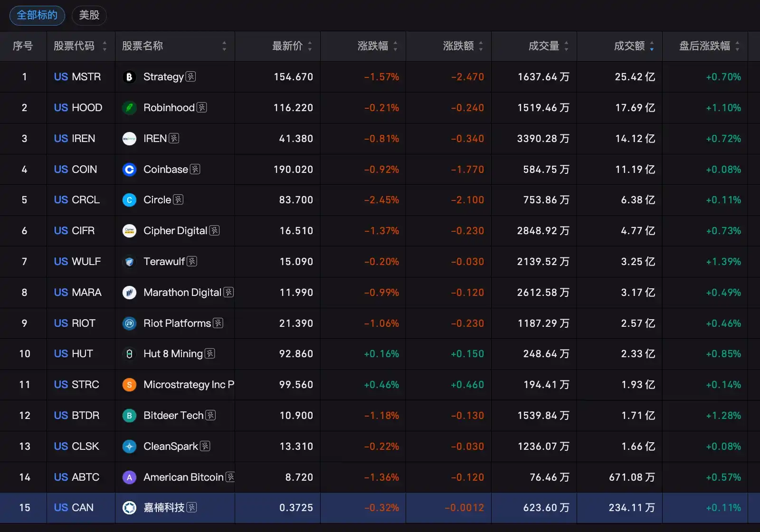The width and height of the screenshot is (760, 532).
Task: Click the badge icon after Robinhood name
Action: (x=202, y=107)
